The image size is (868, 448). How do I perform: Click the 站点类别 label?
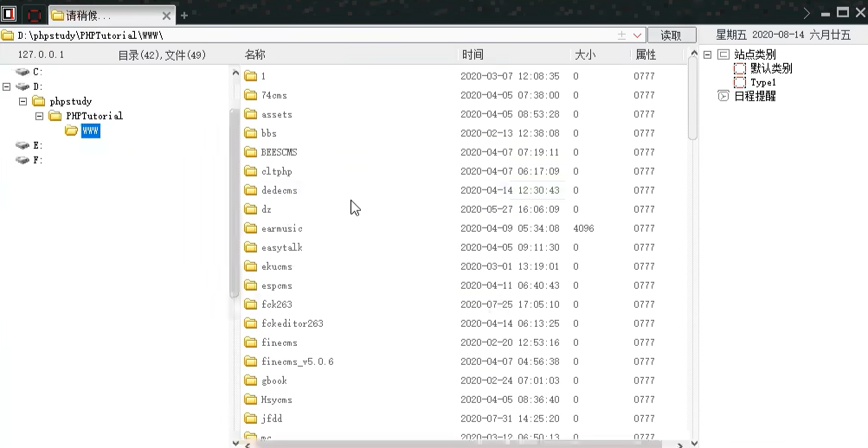pyautogui.click(x=755, y=54)
